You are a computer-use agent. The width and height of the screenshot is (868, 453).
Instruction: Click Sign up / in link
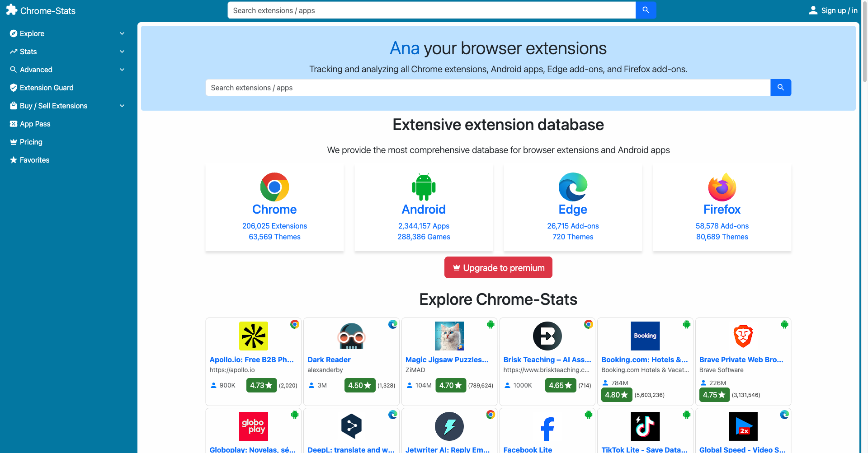[x=833, y=10]
